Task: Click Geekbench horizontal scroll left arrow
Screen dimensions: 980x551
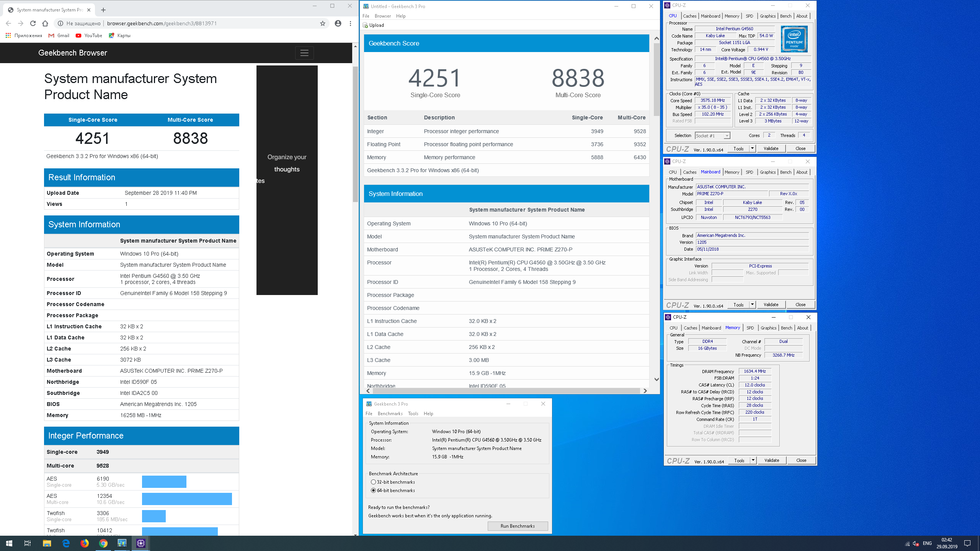Action: 368,391
